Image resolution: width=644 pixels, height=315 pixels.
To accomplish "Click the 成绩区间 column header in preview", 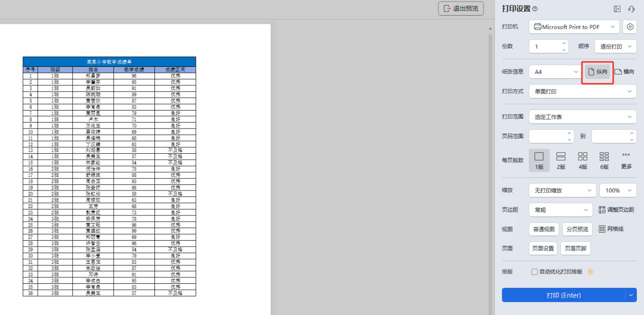I will tap(175, 69).
